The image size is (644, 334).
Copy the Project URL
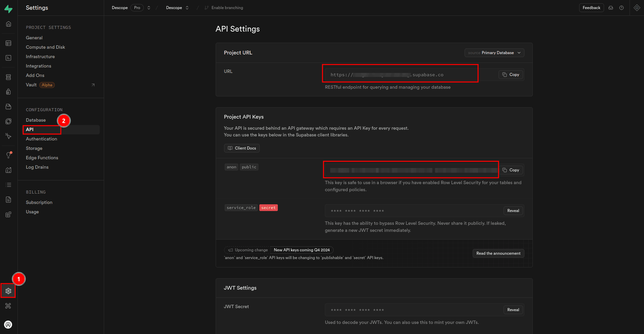(x=511, y=75)
